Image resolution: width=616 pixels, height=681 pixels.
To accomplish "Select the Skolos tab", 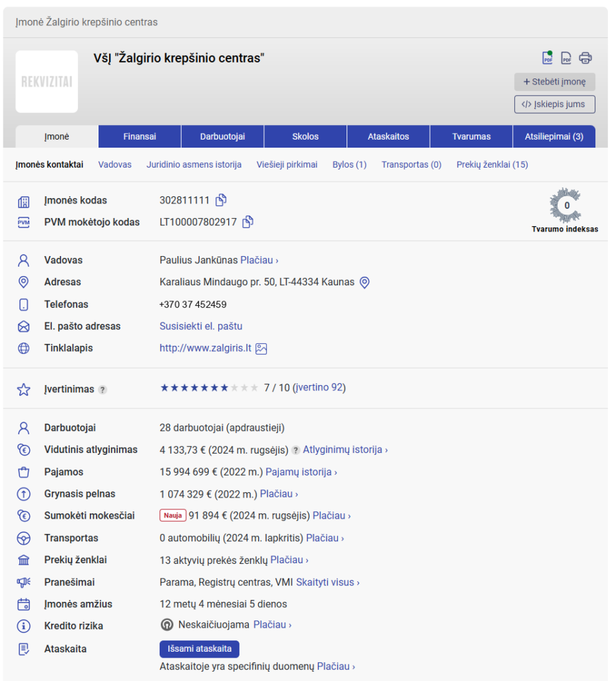I will 305,136.
